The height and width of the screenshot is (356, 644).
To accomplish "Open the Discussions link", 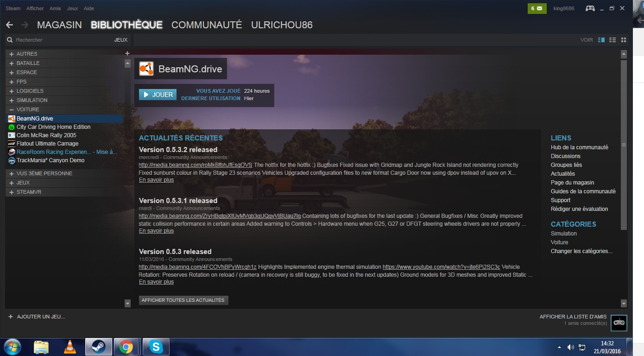I will (x=566, y=156).
